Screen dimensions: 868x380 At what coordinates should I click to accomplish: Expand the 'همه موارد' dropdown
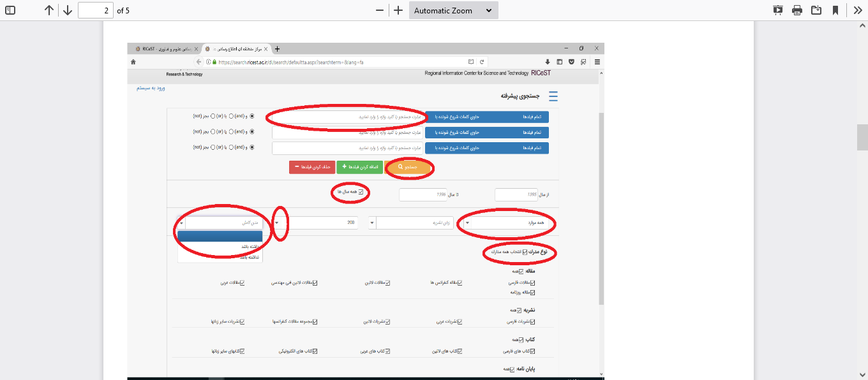point(507,223)
